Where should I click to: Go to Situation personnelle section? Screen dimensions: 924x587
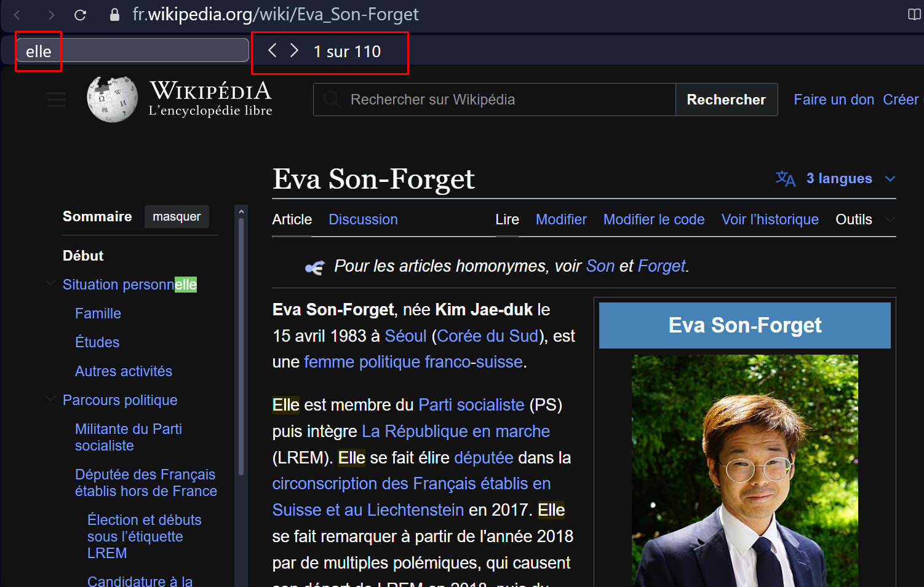(x=130, y=285)
